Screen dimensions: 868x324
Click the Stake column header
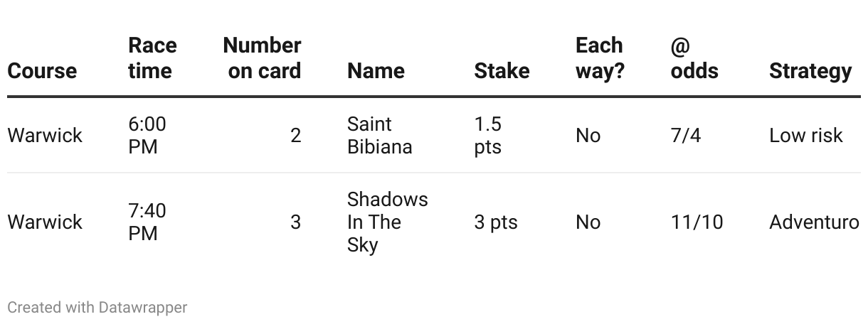pos(502,71)
